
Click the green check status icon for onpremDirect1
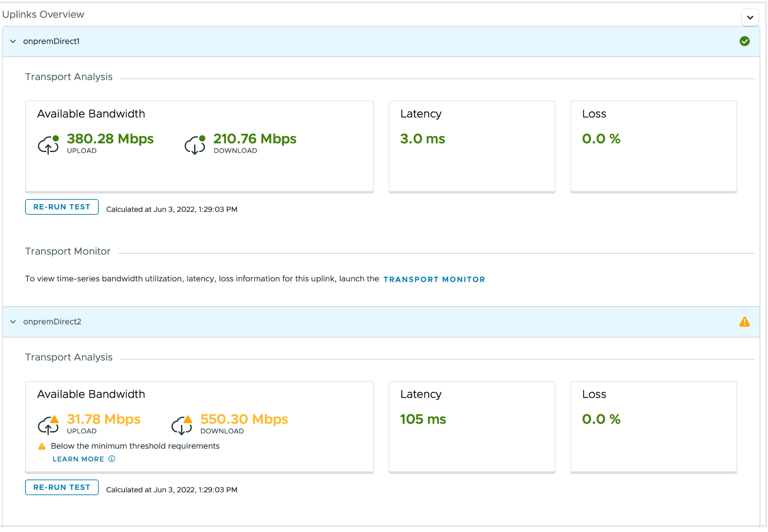click(744, 42)
